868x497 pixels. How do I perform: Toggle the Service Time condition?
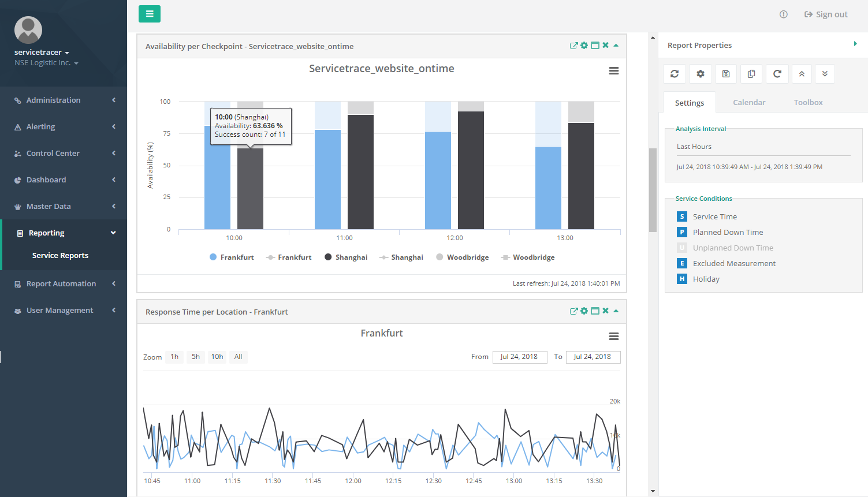click(682, 216)
